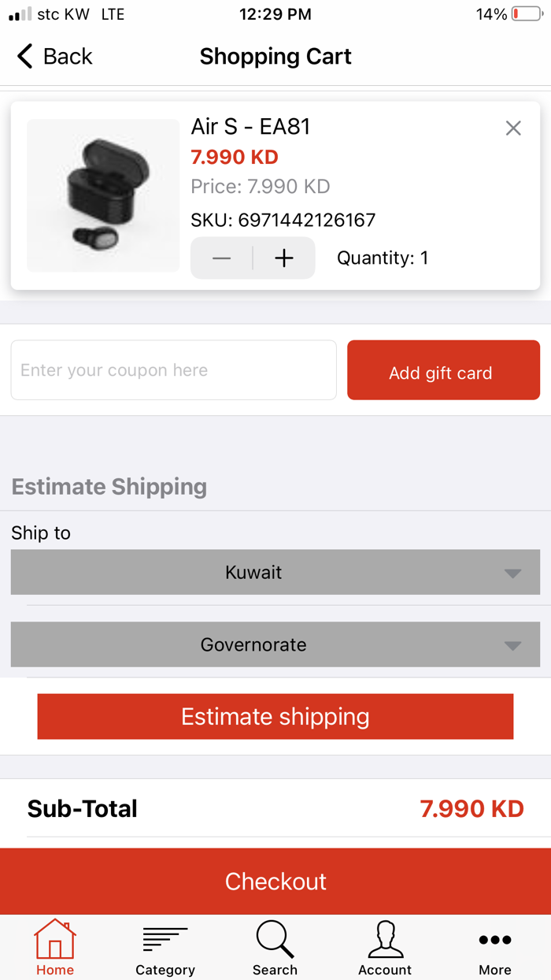Tap minus to decrease item quantity
This screenshot has height=980, width=551.
[x=221, y=258]
